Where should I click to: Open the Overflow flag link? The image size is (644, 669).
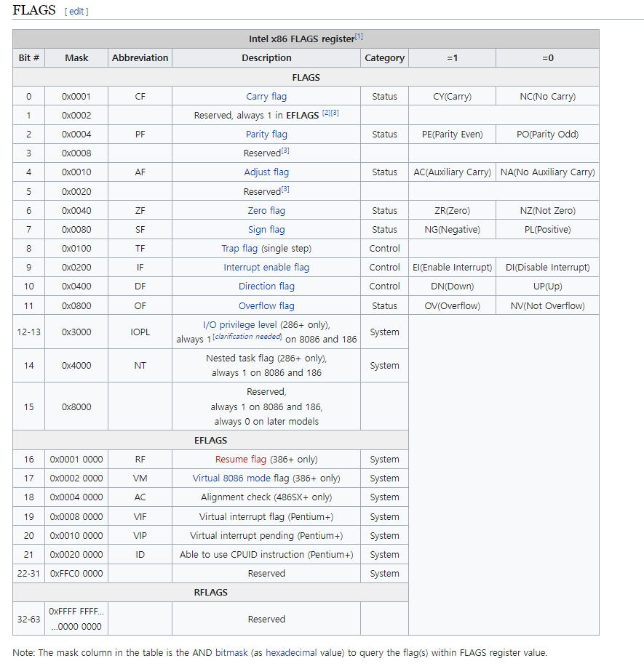pyautogui.click(x=266, y=306)
